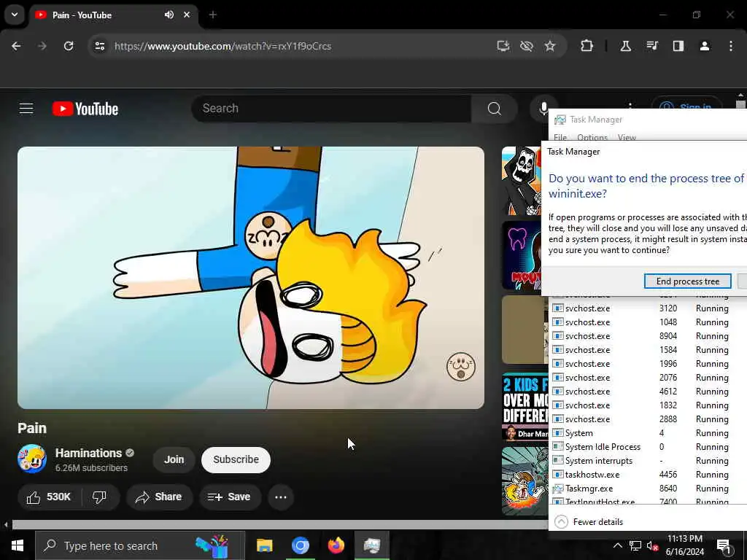Open more actions ellipsis below video
Viewport: 747px width, 560px height.
(281, 497)
